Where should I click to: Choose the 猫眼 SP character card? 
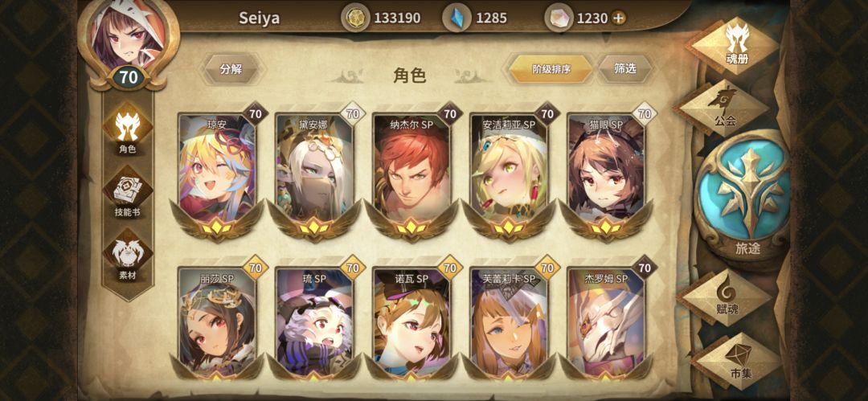point(606,172)
